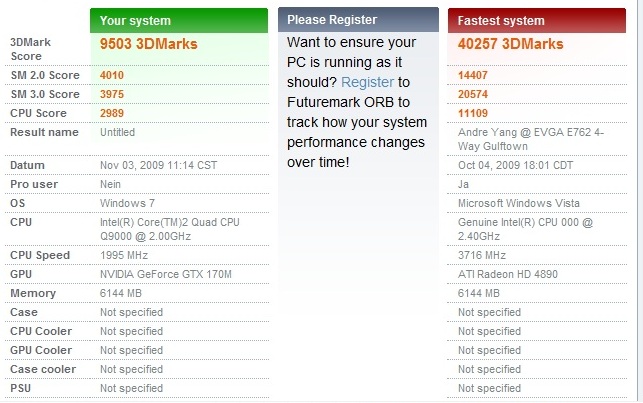Click the 9503 3DMarks score
The image size is (643, 403).
tap(149, 44)
